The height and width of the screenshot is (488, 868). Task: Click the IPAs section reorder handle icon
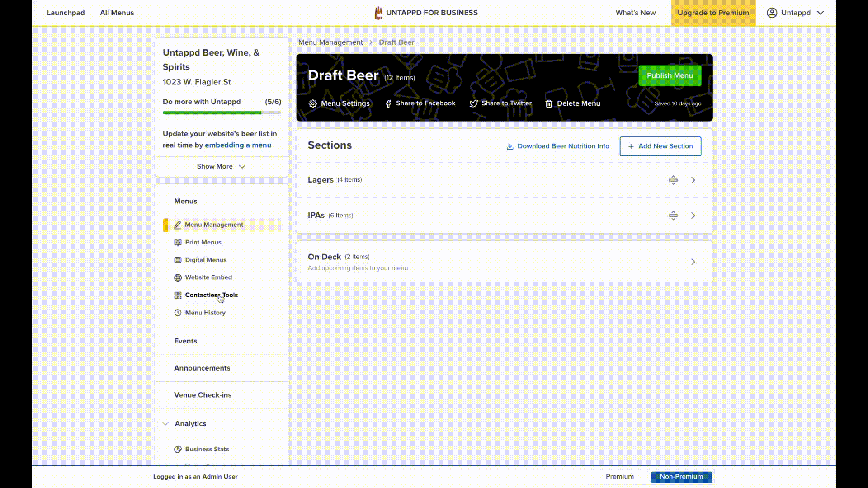[673, 216]
